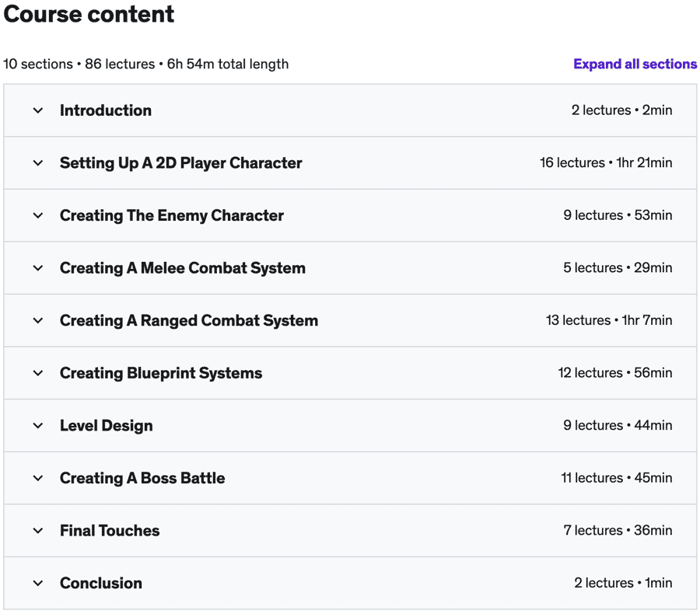The image size is (700, 614).
Task: Select the Level Design title
Action: [107, 426]
